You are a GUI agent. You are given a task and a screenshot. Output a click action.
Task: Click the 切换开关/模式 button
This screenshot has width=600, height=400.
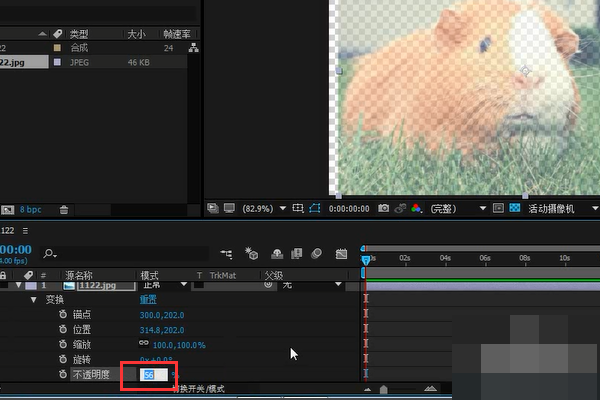199,389
